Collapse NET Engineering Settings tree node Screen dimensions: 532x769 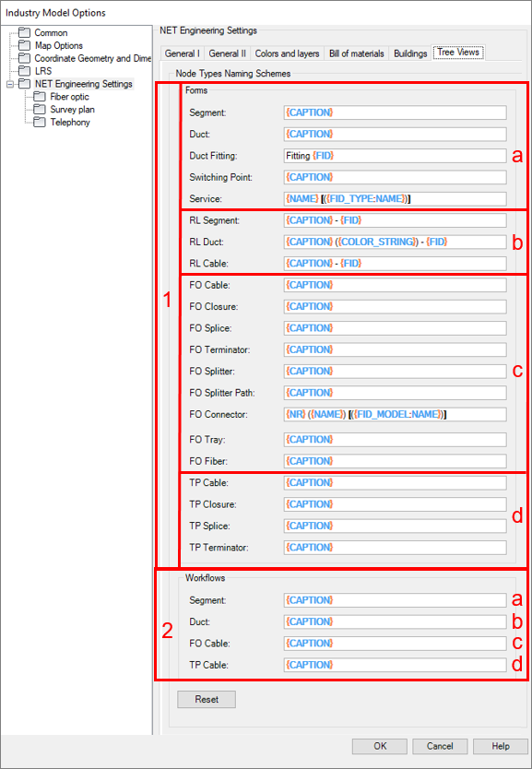(10, 84)
